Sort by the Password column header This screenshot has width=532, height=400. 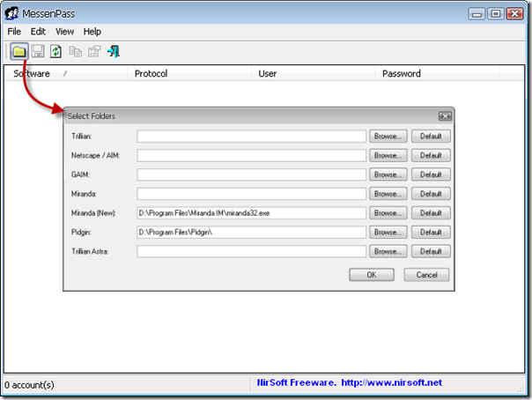[x=437, y=74]
